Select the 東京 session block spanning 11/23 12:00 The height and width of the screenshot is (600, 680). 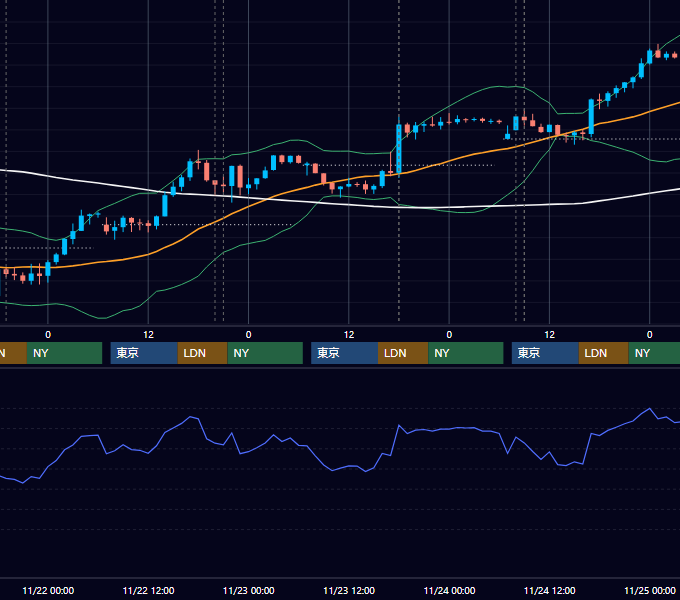(x=344, y=353)
